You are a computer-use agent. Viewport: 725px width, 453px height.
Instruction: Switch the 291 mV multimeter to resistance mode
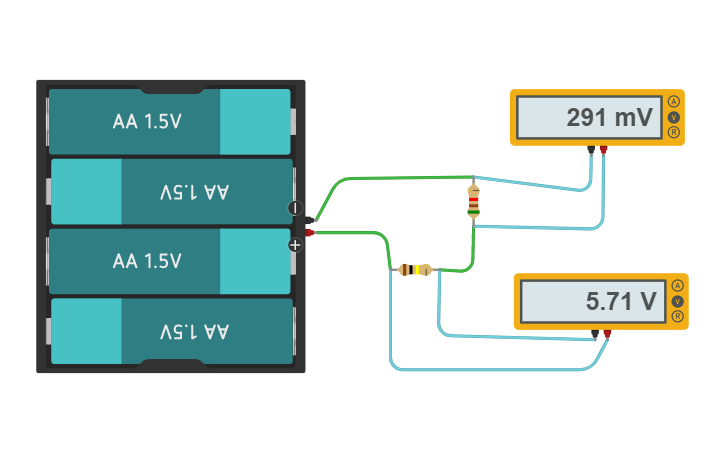[x=674, y=132]
